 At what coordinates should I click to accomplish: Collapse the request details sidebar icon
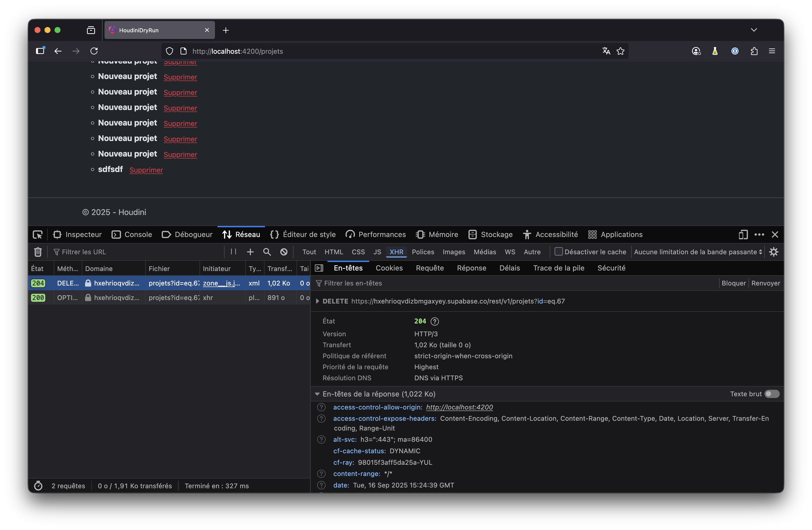coord(319,268)
